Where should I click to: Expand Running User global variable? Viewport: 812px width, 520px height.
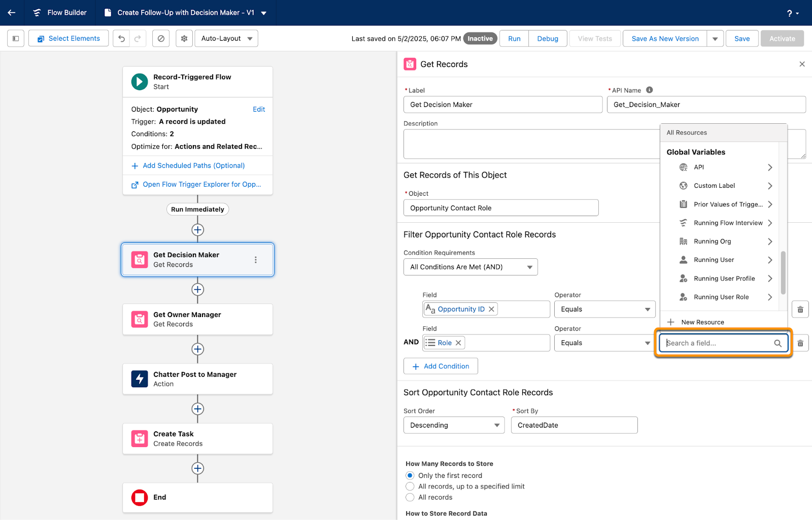coord(726,260)
